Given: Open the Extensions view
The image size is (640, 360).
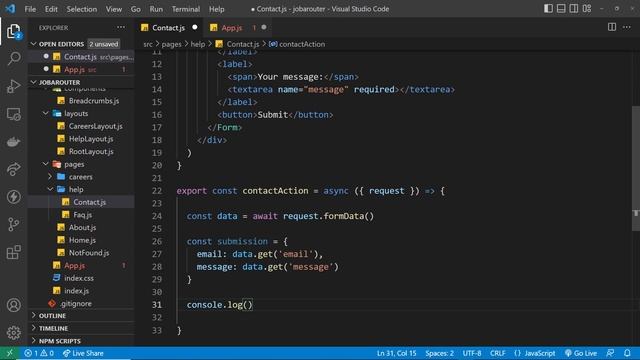Looking at the screenshot, I should 13,252.
